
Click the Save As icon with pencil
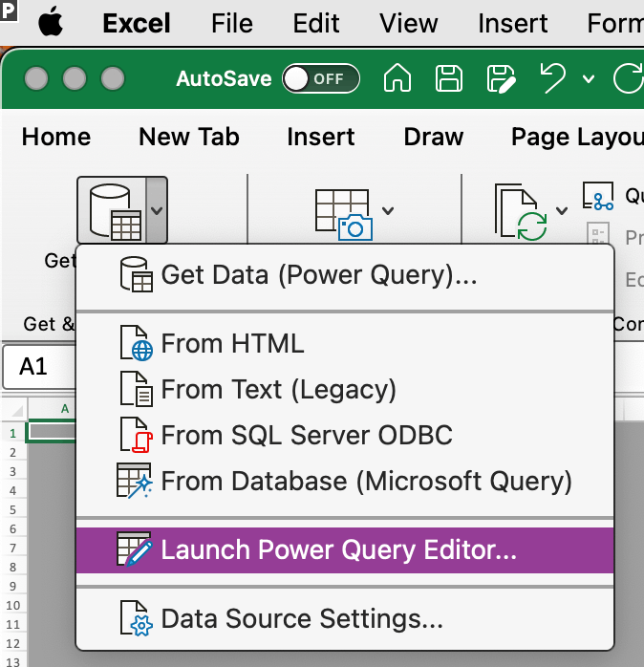point(500,79)
